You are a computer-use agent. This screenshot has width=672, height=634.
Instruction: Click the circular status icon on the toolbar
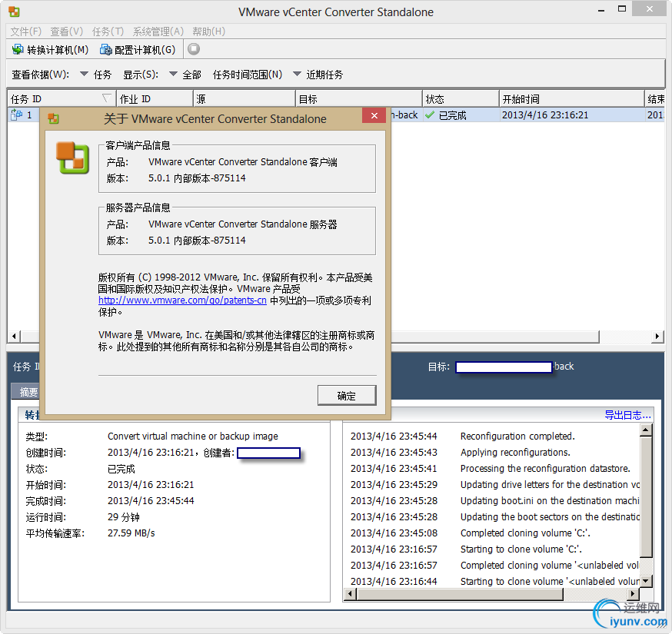click(x=192, y=48)
